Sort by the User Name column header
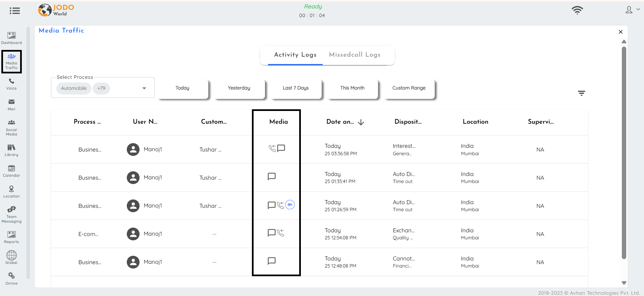644x296 pixels. point(145,122)
